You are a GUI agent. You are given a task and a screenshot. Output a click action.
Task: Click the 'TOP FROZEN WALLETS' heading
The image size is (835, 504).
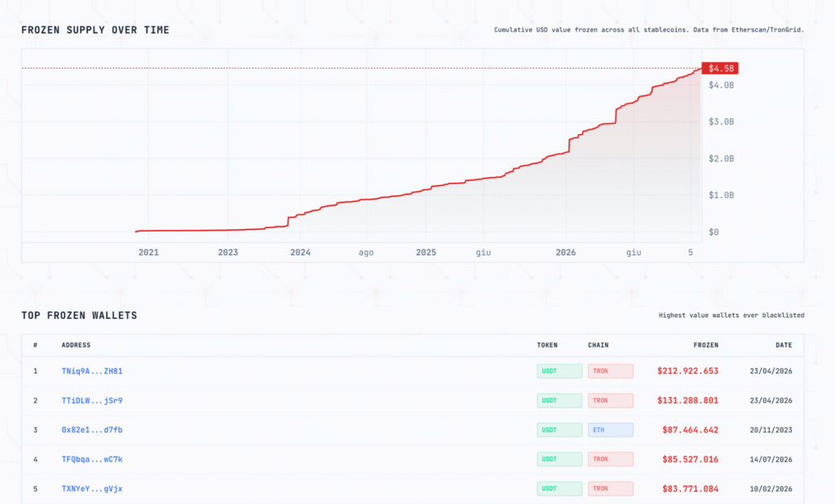coord(79,316)
